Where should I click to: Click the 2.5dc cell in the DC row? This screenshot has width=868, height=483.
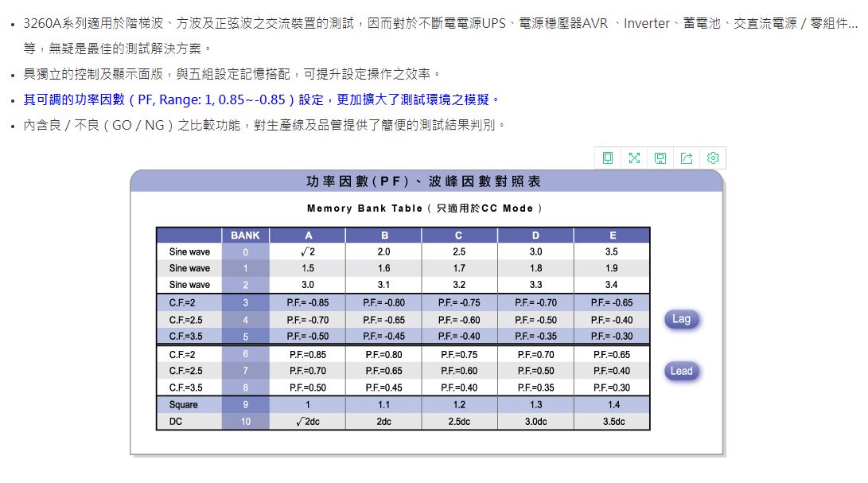459,422
